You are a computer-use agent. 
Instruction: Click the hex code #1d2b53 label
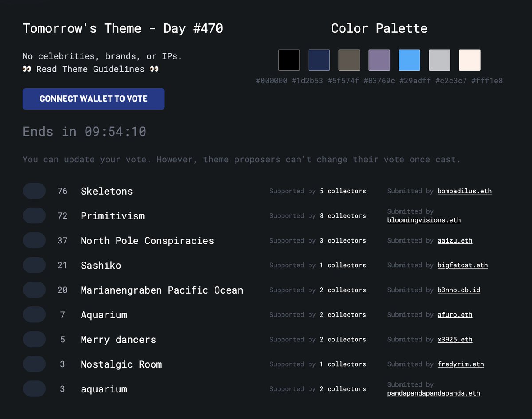tap(308, 81)
